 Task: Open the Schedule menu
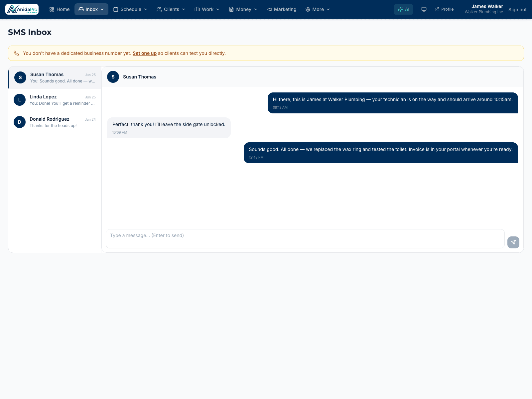[x=130, y=9]
